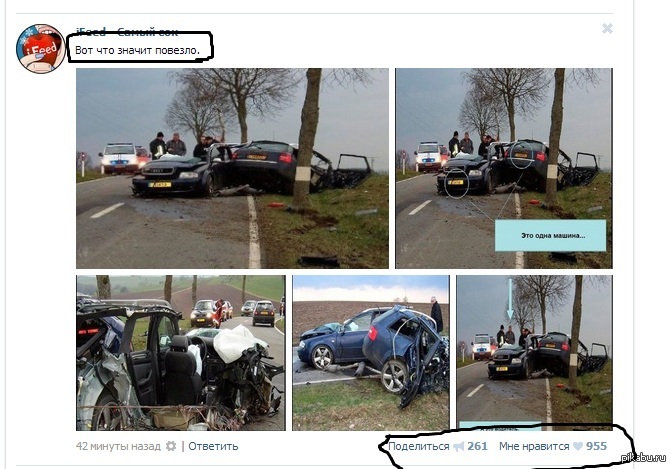View the likes count 955
Viewport: 671px width, 469px height.
point(596,446)
